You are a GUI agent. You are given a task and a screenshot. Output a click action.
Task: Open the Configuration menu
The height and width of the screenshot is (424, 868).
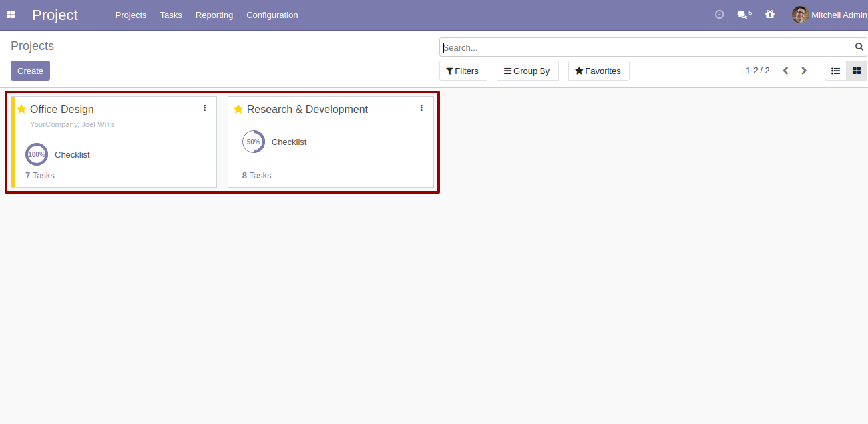(x=272, y=15)
